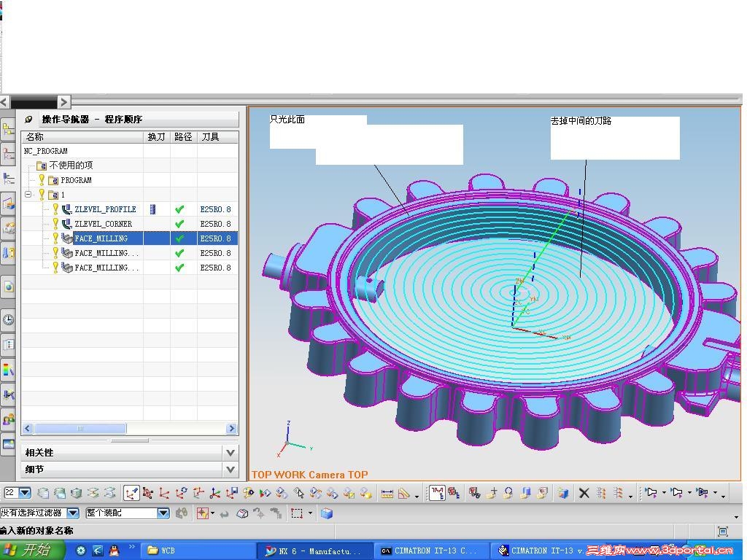Open the Windows 开始 Start button
The width and height of the screenshot is (747, 560).
tap(31, 551)
